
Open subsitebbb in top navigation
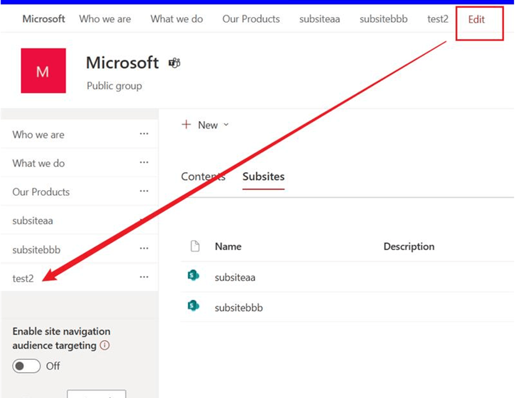click(x=384, y=19)
